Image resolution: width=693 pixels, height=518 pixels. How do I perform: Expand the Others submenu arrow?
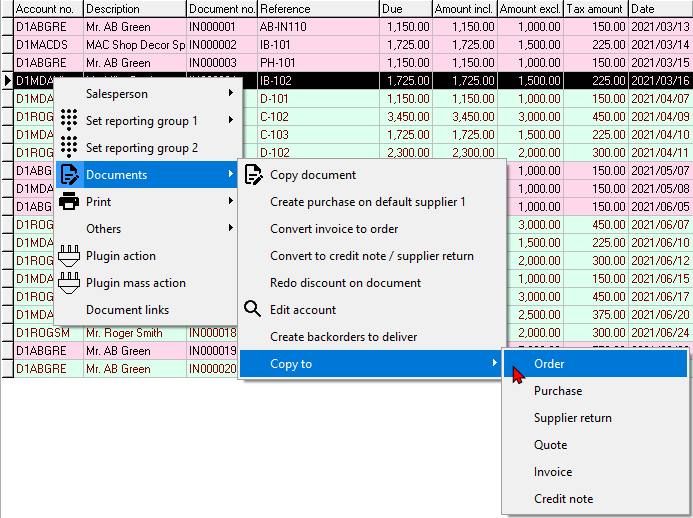pyautogui.click(x=231, y=228)
